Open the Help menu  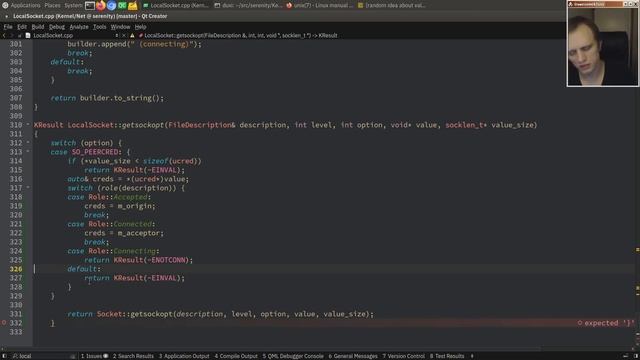(x=140, y=27)
